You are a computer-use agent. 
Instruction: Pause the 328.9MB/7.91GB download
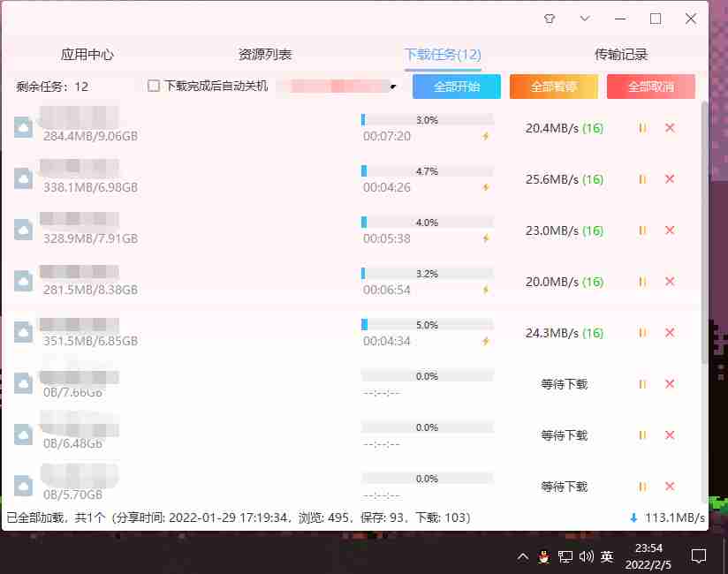coord(642,230)
